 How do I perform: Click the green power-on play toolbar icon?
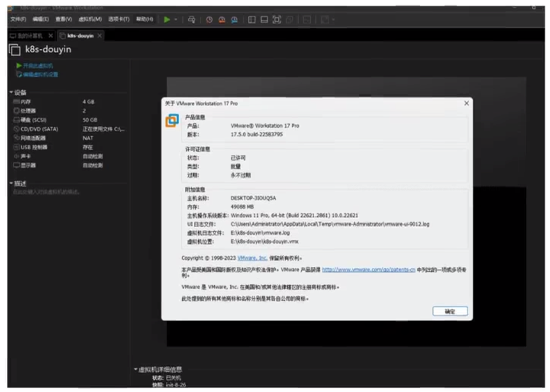pos(167,19)
